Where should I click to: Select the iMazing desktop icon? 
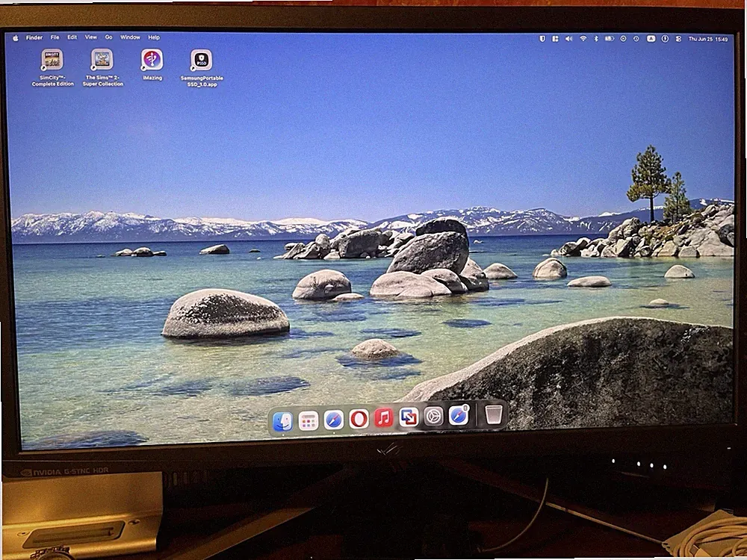coord(152,60)
